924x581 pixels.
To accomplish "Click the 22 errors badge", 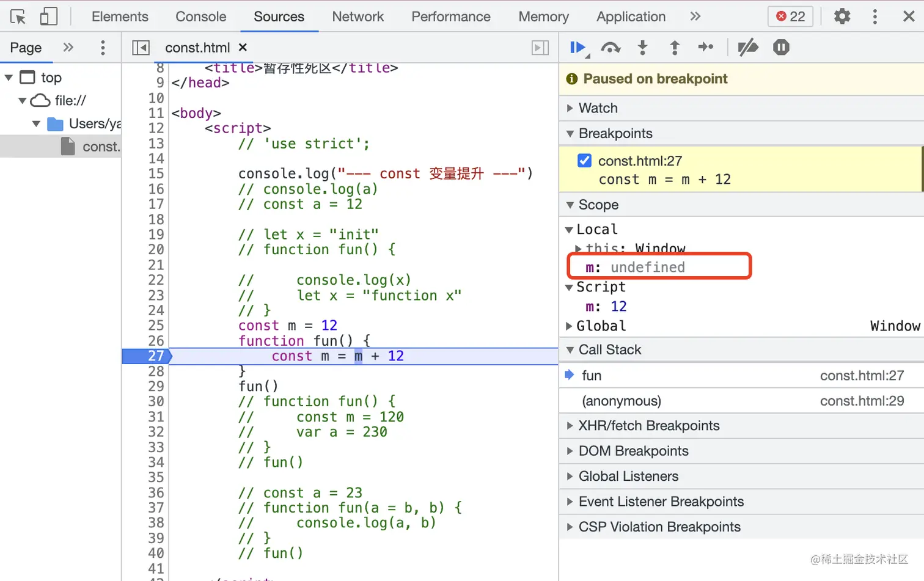I will [x=790, y=16].
